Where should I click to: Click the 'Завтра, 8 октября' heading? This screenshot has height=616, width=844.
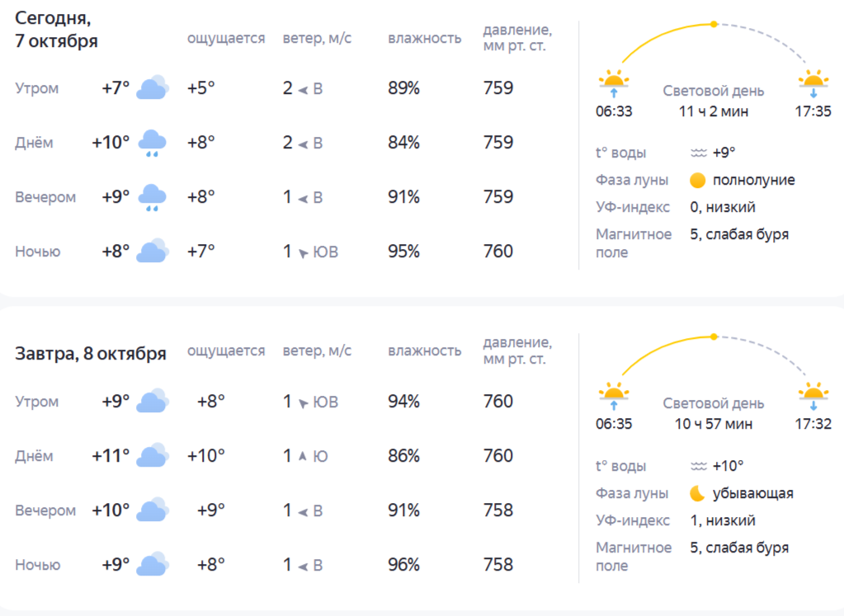coord(91,354)
